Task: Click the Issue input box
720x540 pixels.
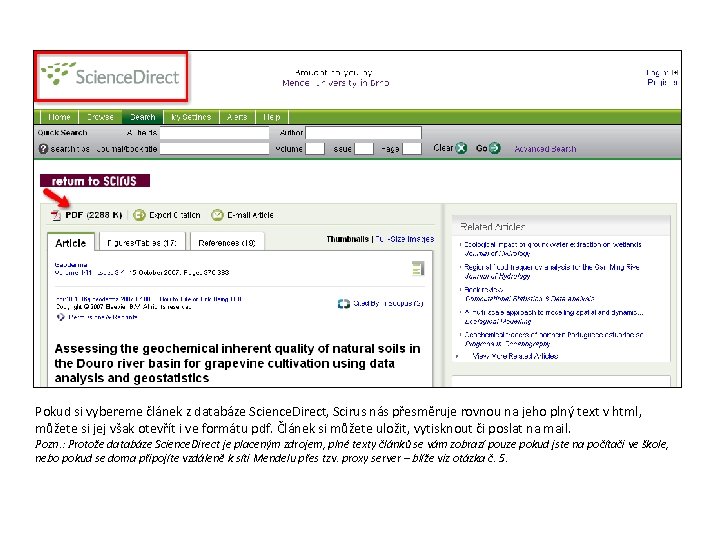Action: [x=364, y=149]
